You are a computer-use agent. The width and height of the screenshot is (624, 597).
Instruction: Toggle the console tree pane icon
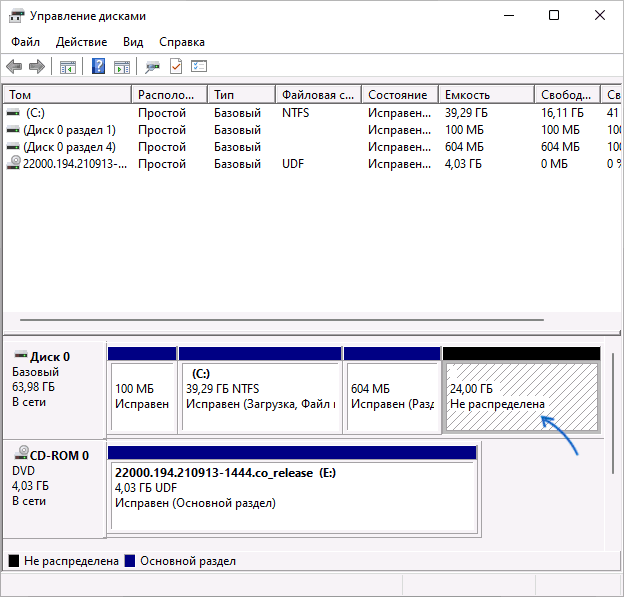click(68, 67)
